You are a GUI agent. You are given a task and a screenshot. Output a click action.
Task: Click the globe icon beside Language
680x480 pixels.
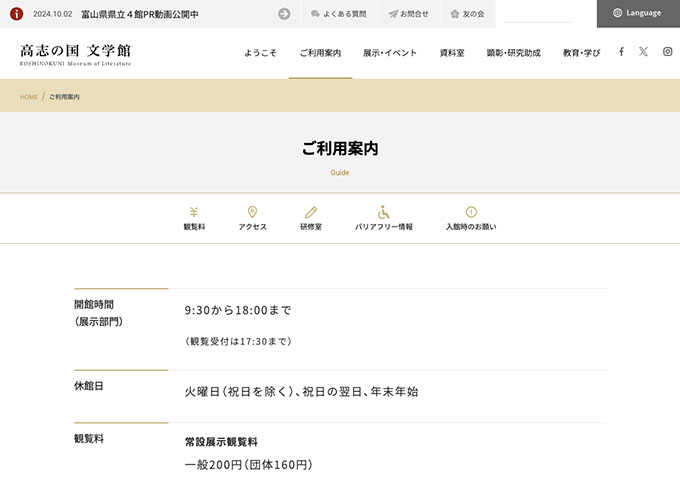[x=618, y=13]
